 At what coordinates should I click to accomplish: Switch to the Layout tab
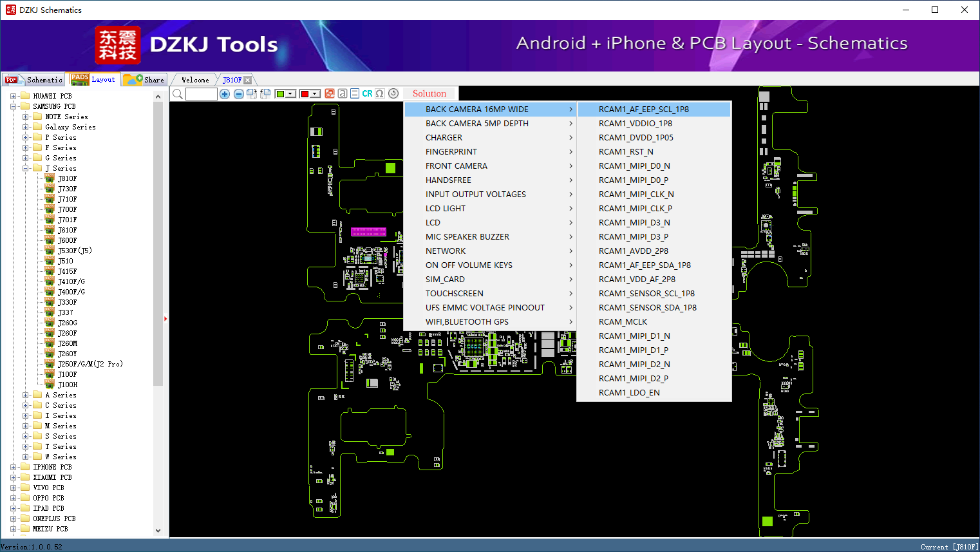coord(93,79)
